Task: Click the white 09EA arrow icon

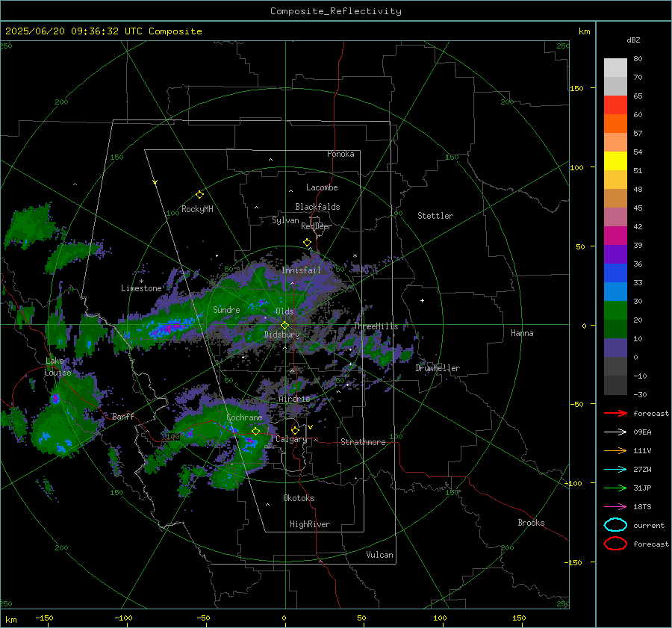Action: (x=615, y=432)
